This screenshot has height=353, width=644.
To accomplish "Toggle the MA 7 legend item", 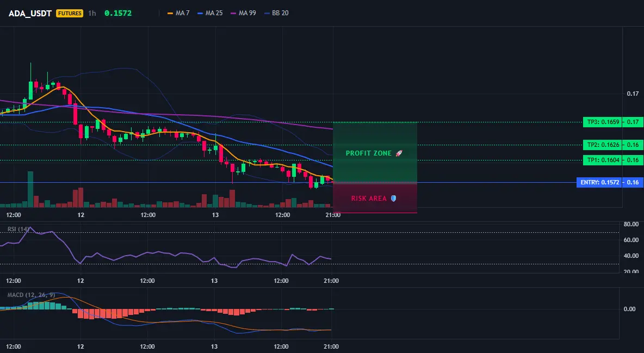I will tap(178, 13).
